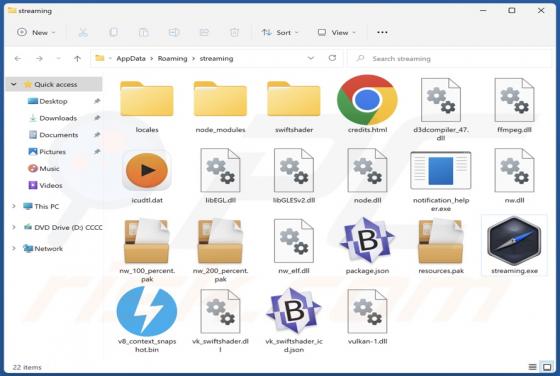Refresh the streaming folder view

[332, 58]
